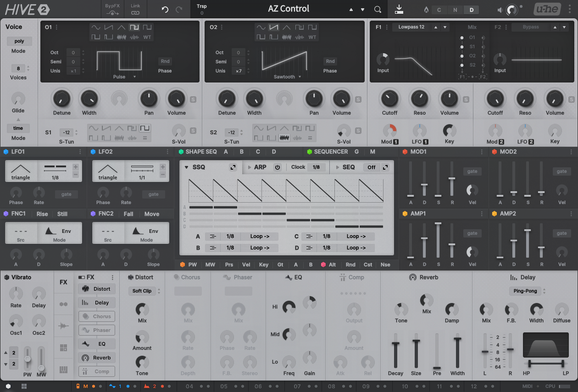Click the undo arrow icon
This screenshot has height=392, width=578.
click(165, 10)
